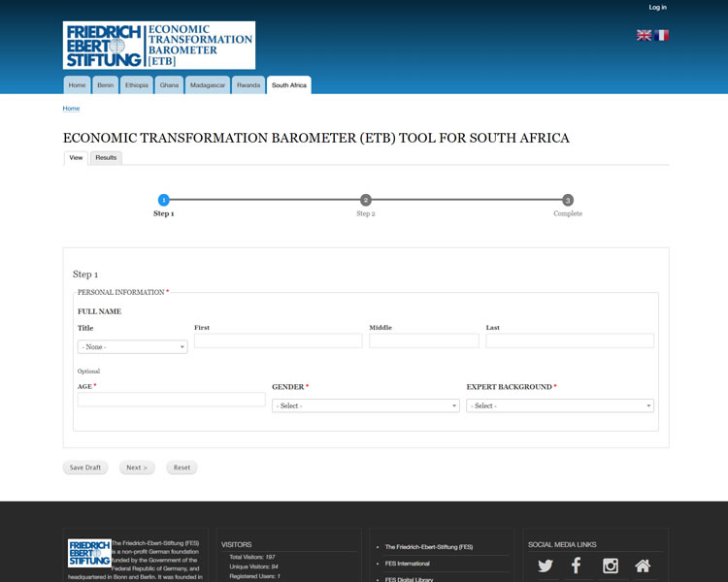
Task: Open the Twitter social media link
Action: pyautogui.click(x=546, y=566)
